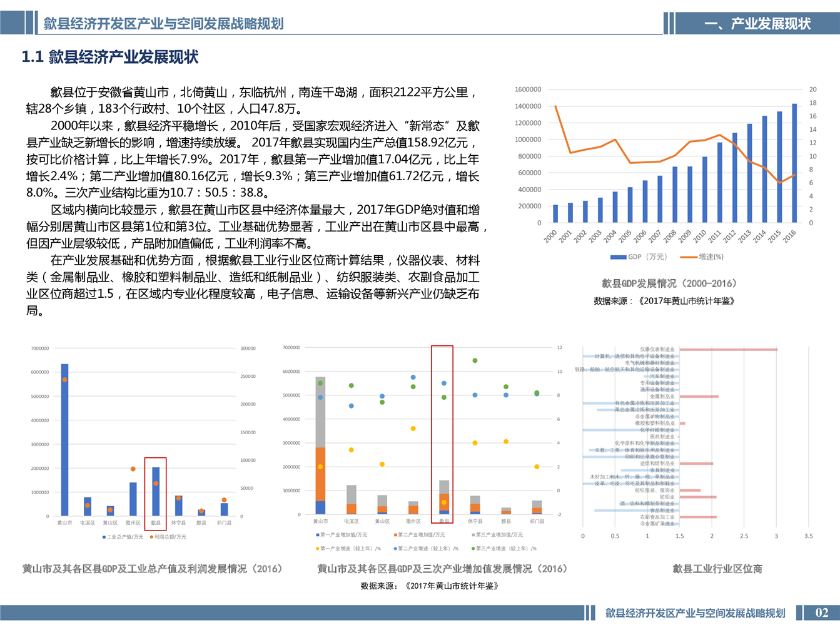Click the 造纸和纸制品业 label in location quotient chart
Viewport: 840px width, 630px height.
(657, 464)
